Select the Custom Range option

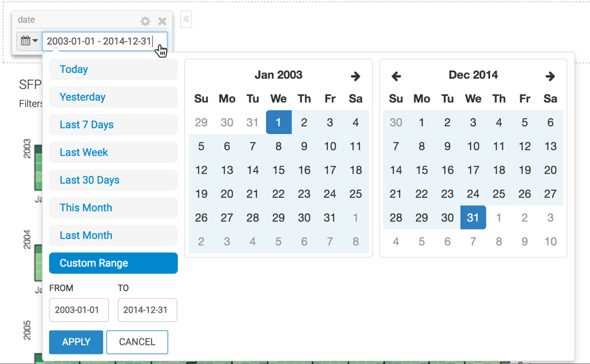click(x=113, y=263)
